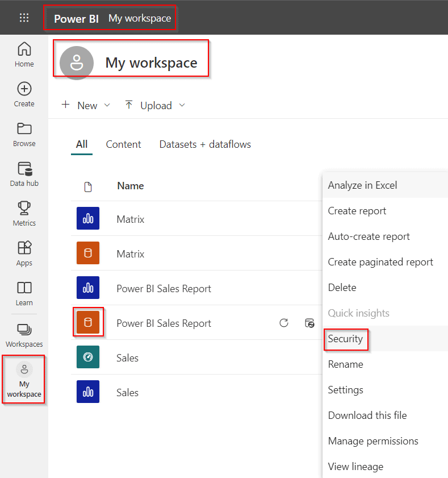This screenshot has width=448, height=478.
Task: Click the plus icon beside New
Action: coord(65,105)
